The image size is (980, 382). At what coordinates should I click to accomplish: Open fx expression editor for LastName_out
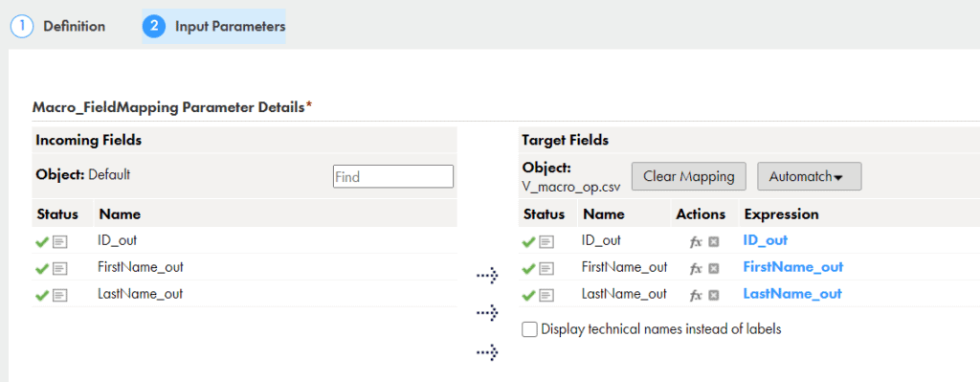697,296
